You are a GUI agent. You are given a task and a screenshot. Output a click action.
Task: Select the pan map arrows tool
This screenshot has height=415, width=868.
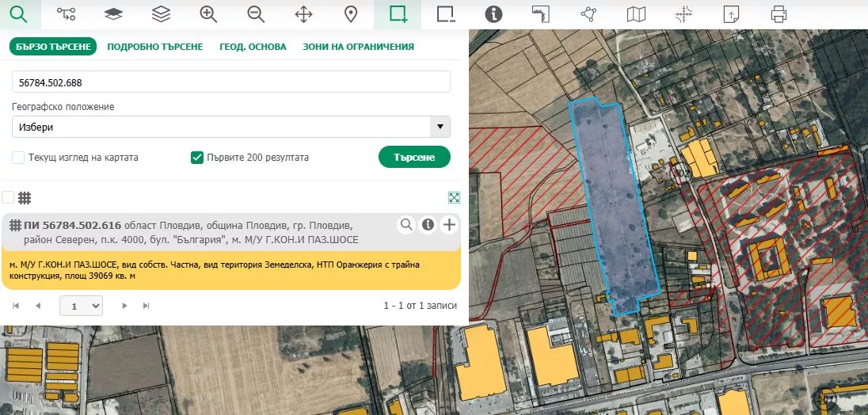(303, 13)
